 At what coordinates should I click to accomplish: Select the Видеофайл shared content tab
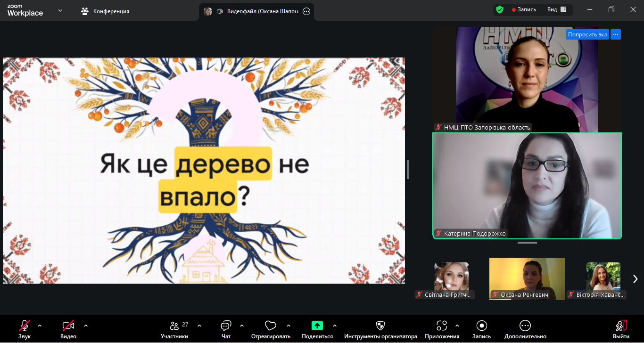[x=257, y=11]
